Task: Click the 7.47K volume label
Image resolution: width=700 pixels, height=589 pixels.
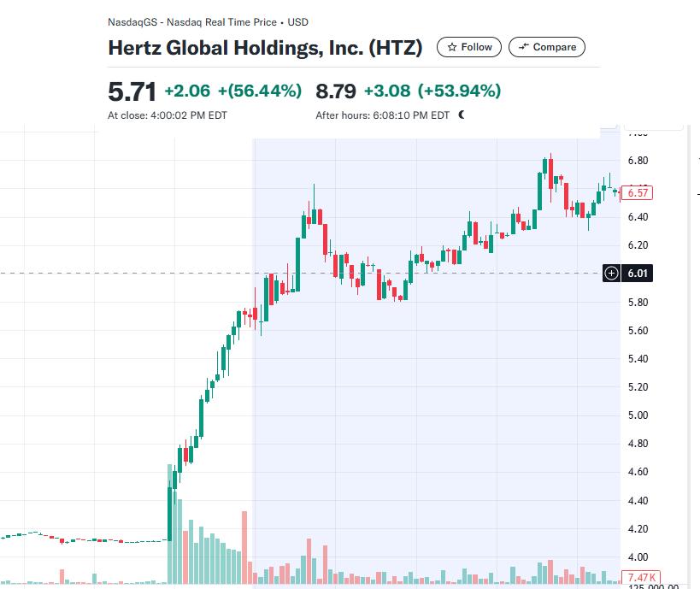Action: (x=638, y=577)
